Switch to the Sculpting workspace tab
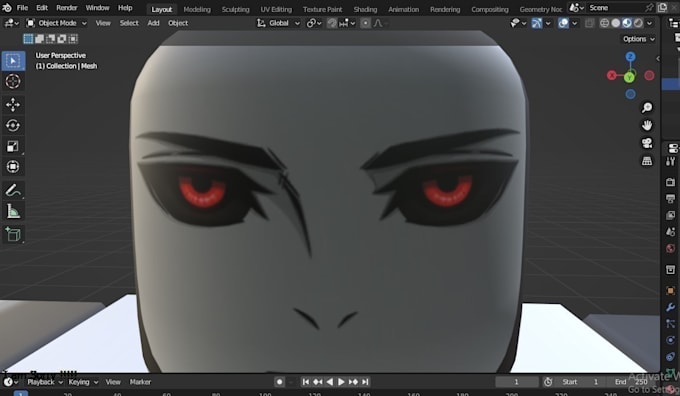This screenshot has width=680, height=396. [x=235, y=9]
